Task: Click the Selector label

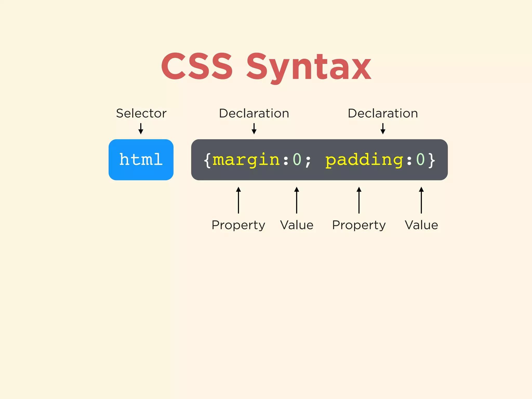Action: pyautogui.click(x=141, y=113)
